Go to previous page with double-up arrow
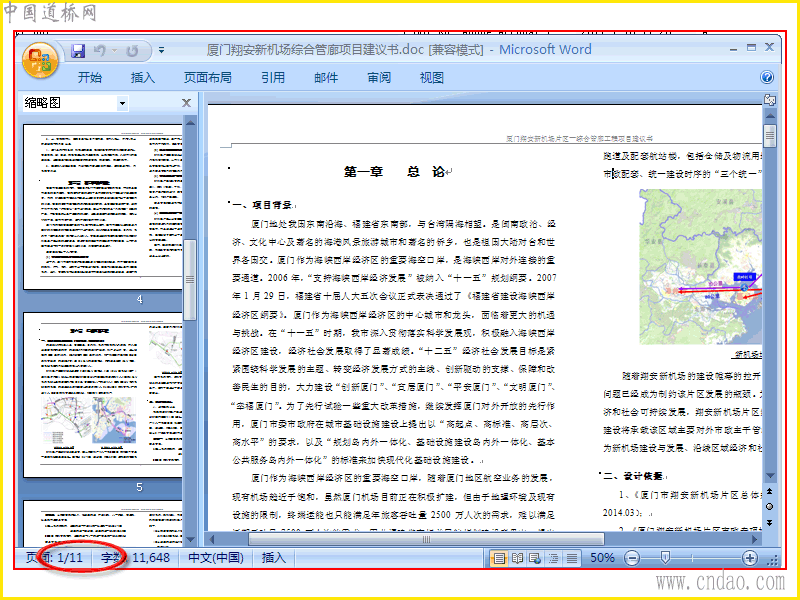The image size is (800, 600). point(770,491)
